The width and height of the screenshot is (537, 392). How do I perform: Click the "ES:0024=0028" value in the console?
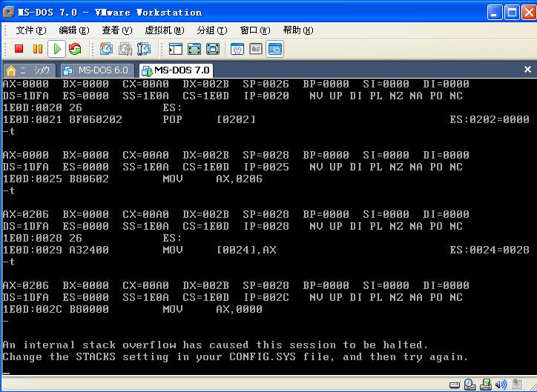pyautogui.click(x=490, y=250)
